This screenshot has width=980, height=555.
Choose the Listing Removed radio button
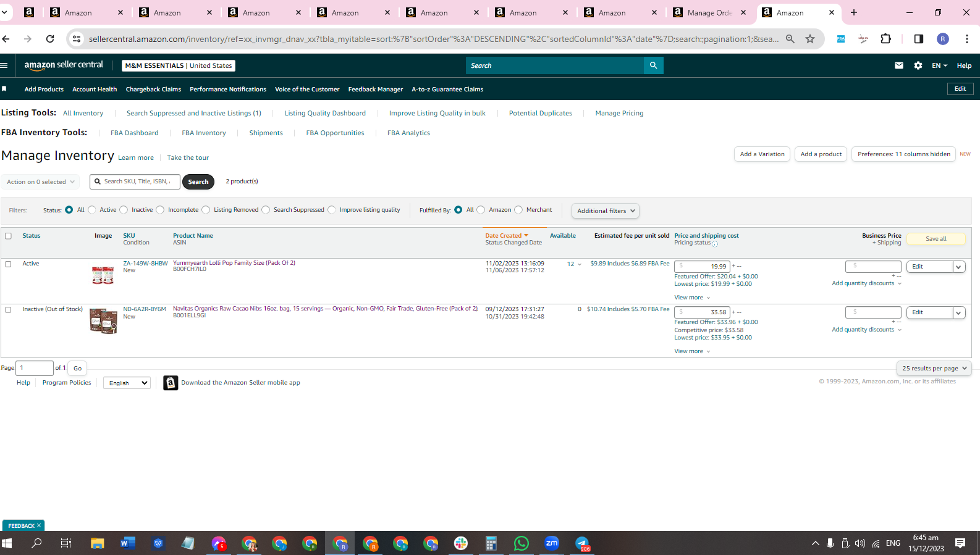click(x=206, y=210)
